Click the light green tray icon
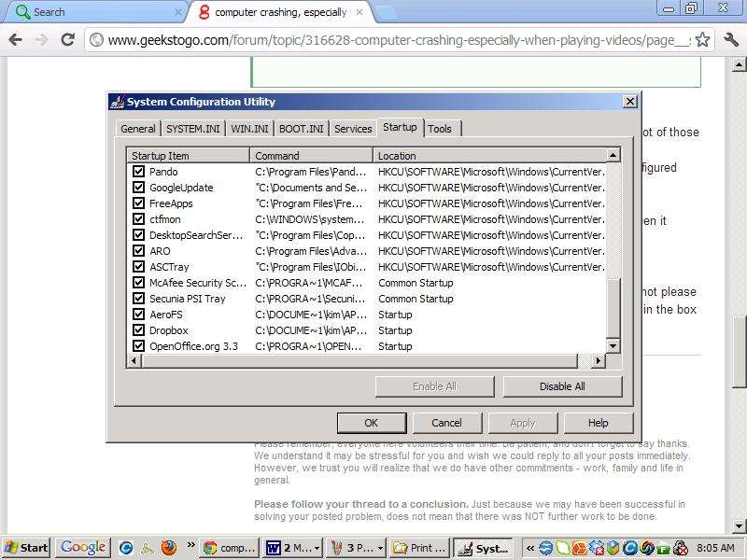This screenshot has width=747, height=560. click(563, 548)
